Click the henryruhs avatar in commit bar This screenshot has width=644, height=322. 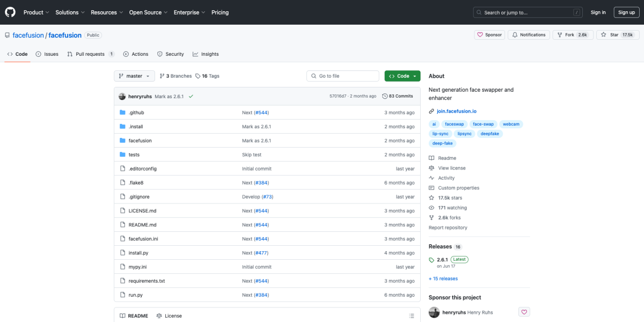click(122, 97)
